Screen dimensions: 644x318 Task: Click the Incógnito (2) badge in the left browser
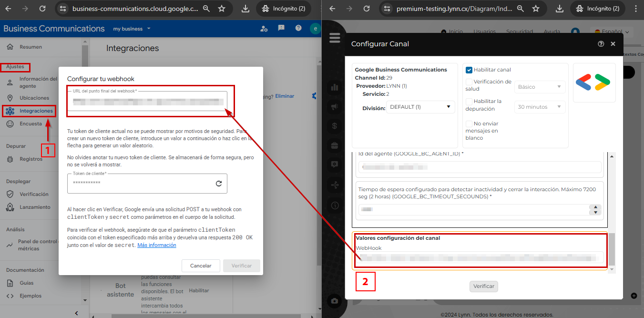click(x=284, y=9)
